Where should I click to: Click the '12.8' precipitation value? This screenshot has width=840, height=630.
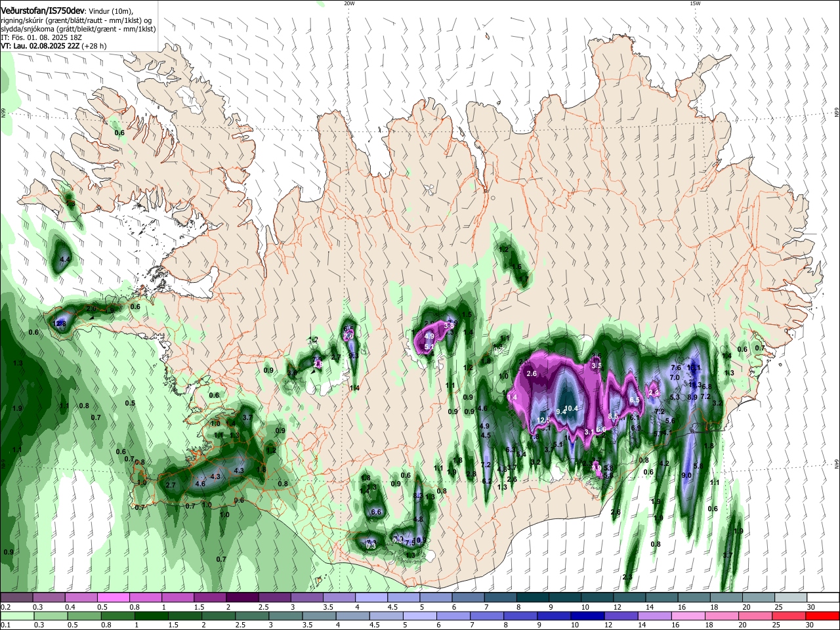60,324
